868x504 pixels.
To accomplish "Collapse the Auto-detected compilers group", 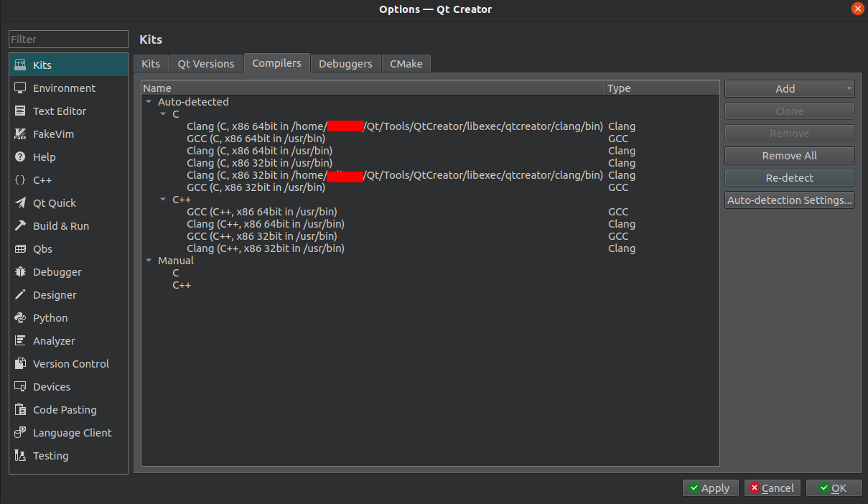I will coord(149,102).
